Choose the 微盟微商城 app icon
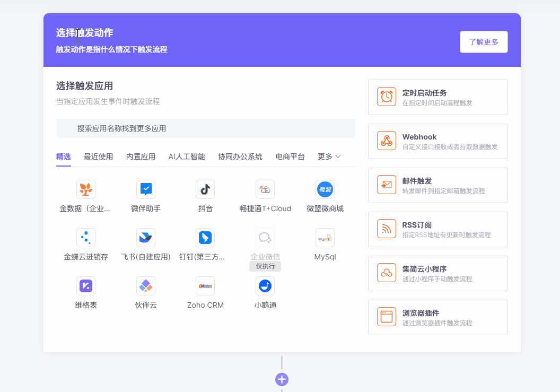The image size is (560, 392). click(x=325, y=189)
